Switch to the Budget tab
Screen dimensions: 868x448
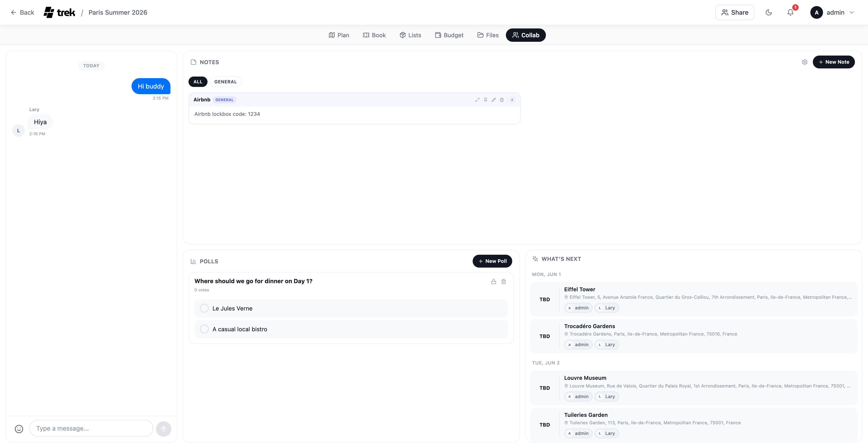449,35
